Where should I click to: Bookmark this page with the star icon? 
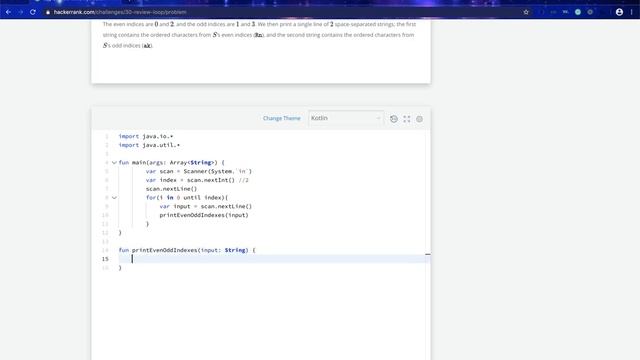(526, 12)
